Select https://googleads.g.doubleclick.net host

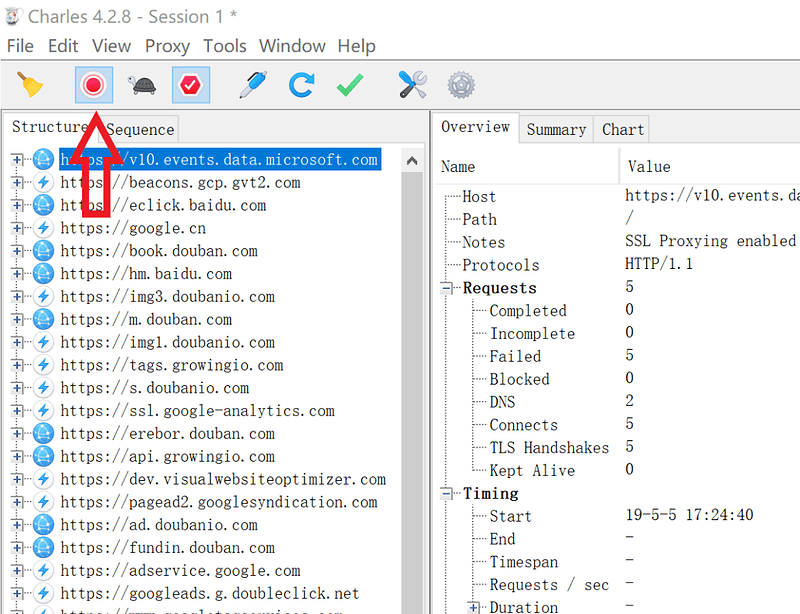tap(210, 594)
